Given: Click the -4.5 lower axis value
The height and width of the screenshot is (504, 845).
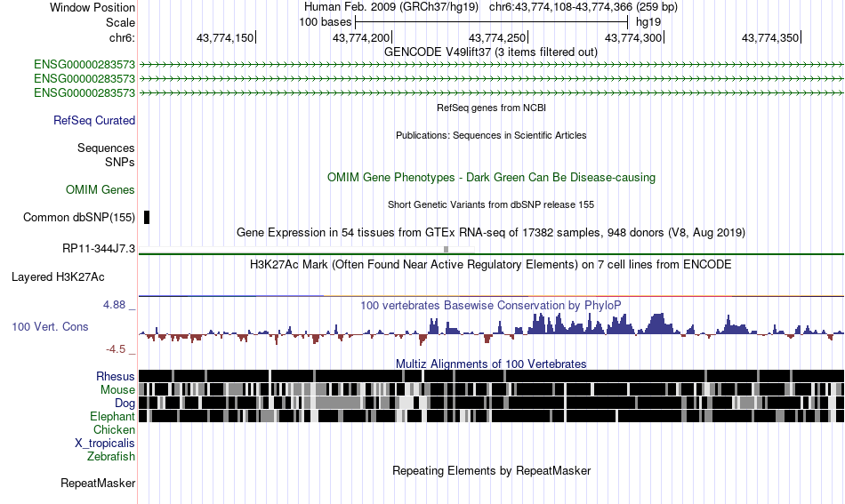Looking at the screenshot, I should [116, 349].
